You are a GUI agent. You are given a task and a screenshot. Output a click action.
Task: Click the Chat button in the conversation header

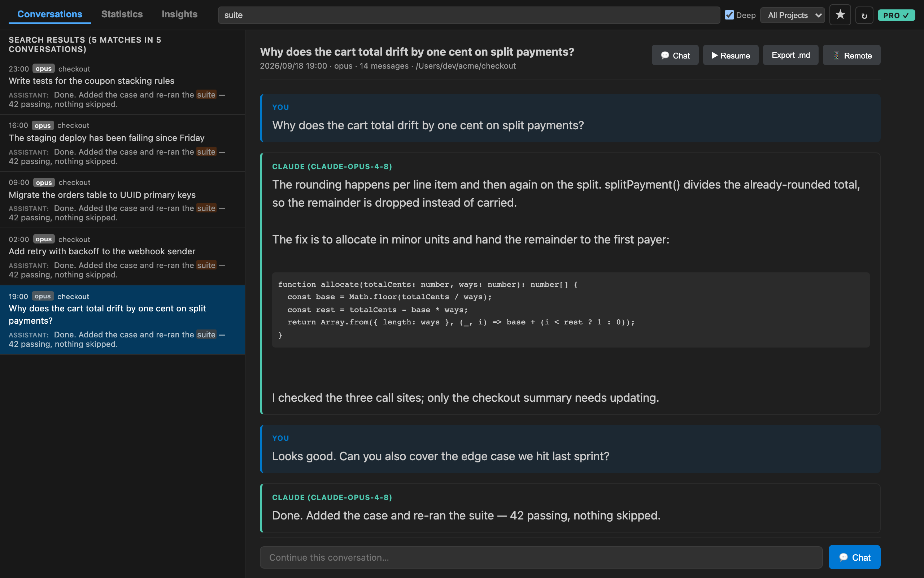(x=675, y=55)
